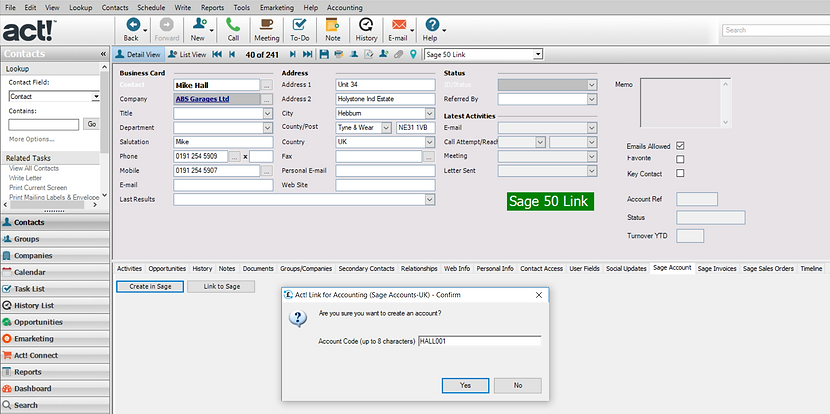The height and width of the screenshot is (414, 830).
Task: Click the E-mail field in Business Card
Action: [x=223, y=185]
